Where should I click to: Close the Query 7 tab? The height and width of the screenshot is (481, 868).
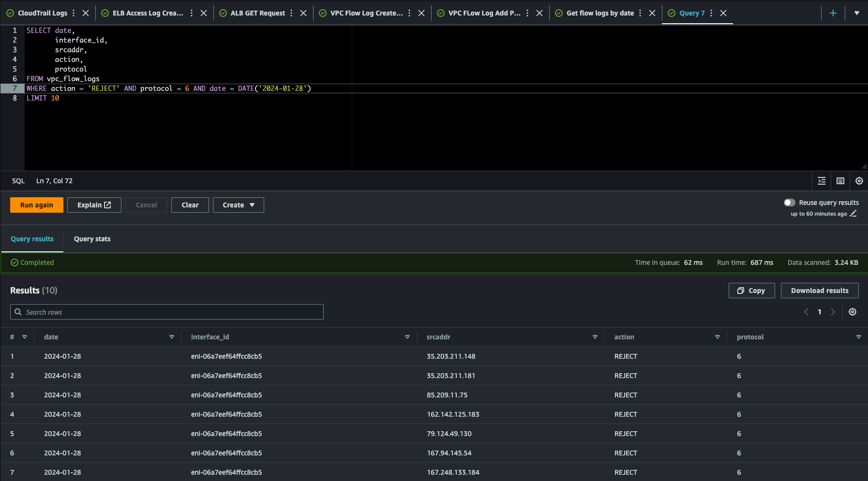(x=723, y=13)
